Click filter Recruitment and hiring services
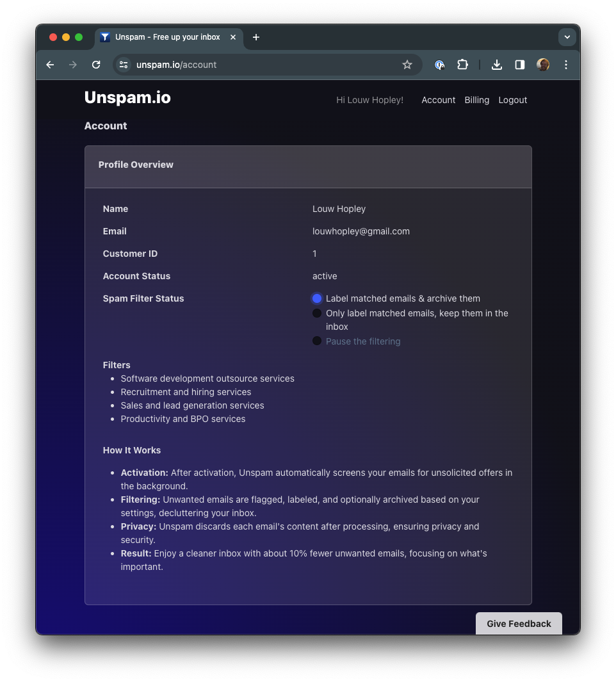Viewport: 616px width, 682px height. (186, 392)
